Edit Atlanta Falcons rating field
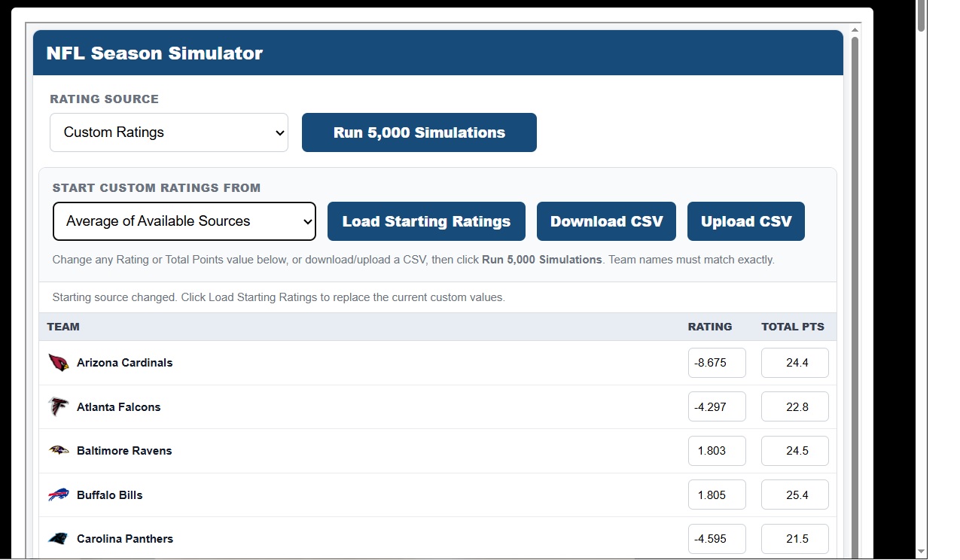960x560 pixels. 717,407
